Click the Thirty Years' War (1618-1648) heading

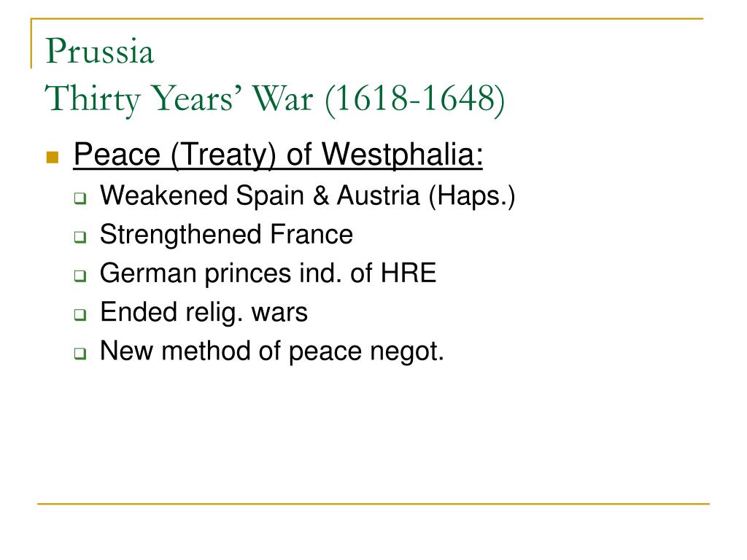[275, 99]
